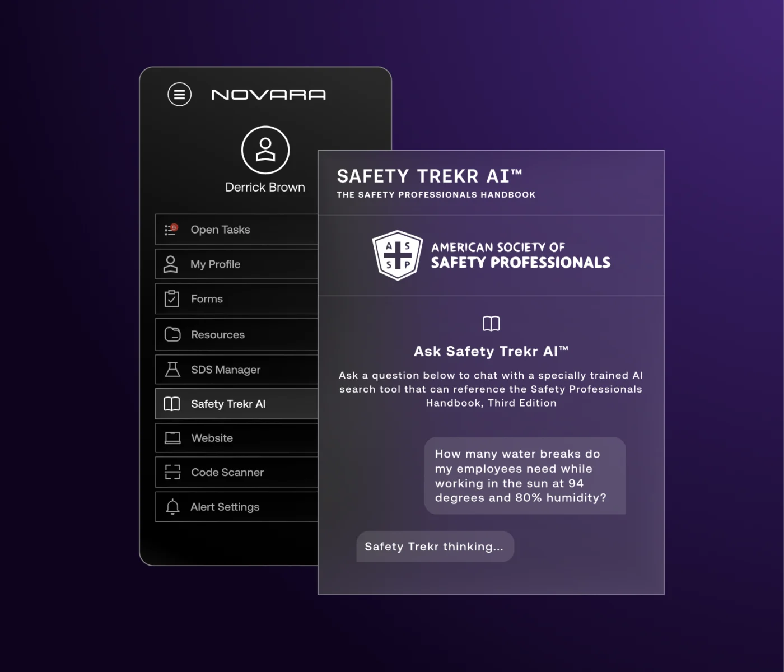Go to My Profile
The height and width of the screenshot is (672, 784).
point(236,264)
